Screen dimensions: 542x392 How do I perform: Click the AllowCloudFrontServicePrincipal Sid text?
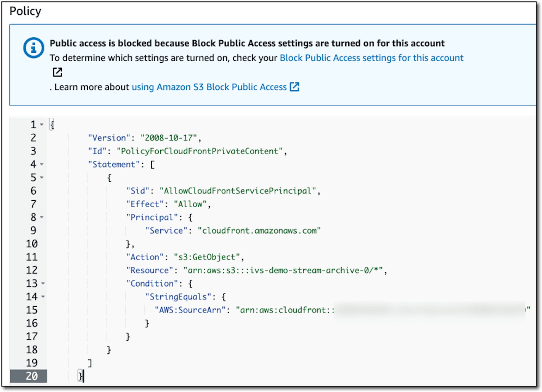238,191
